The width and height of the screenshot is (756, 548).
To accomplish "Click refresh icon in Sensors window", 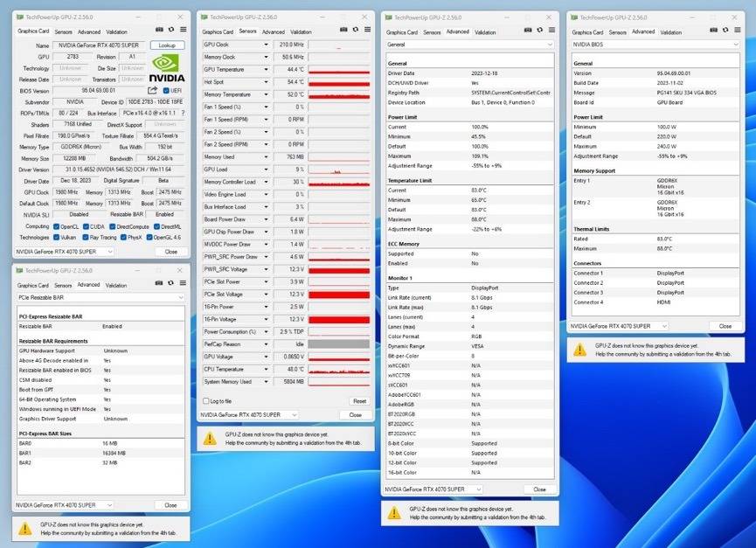I will 356,30.
